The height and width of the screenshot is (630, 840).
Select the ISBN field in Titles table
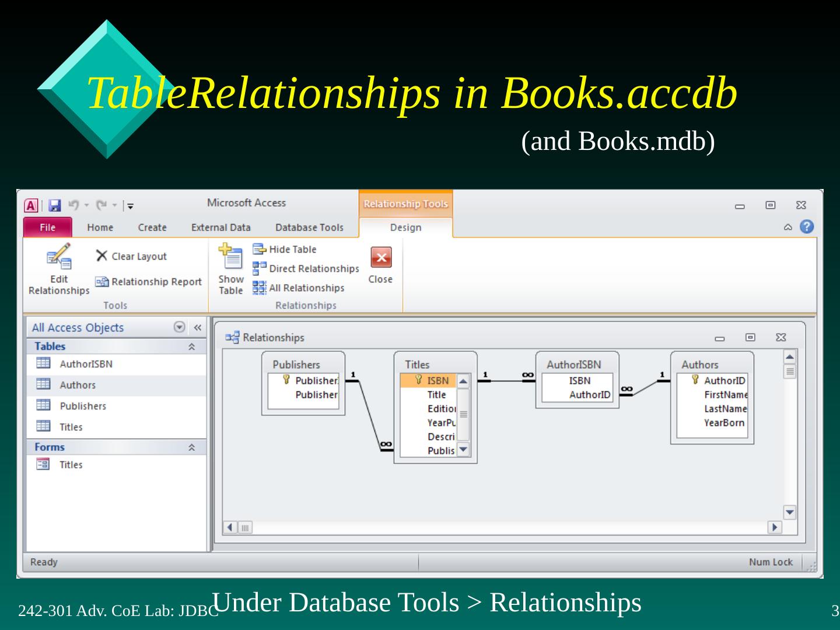click(437, 381)
